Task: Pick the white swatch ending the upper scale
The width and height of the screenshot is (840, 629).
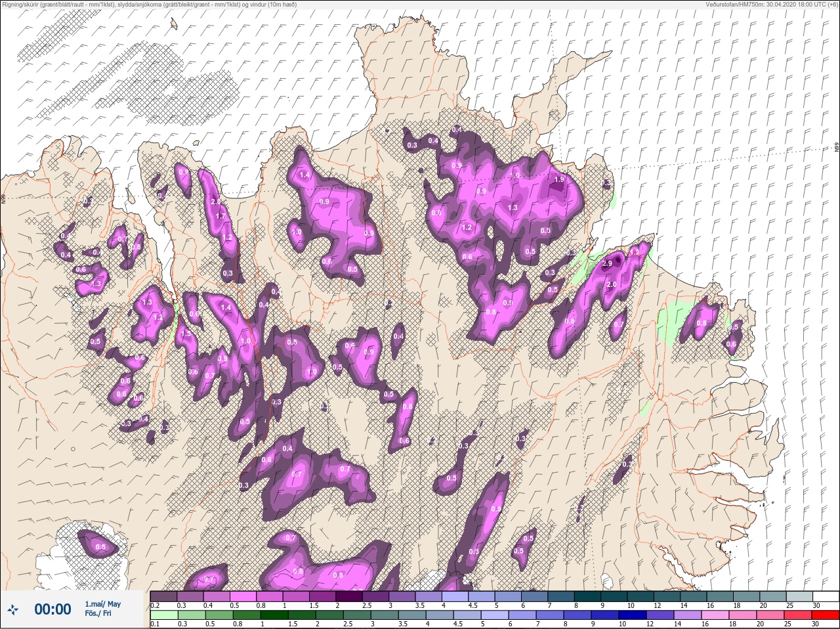Action: pos(826,596)
